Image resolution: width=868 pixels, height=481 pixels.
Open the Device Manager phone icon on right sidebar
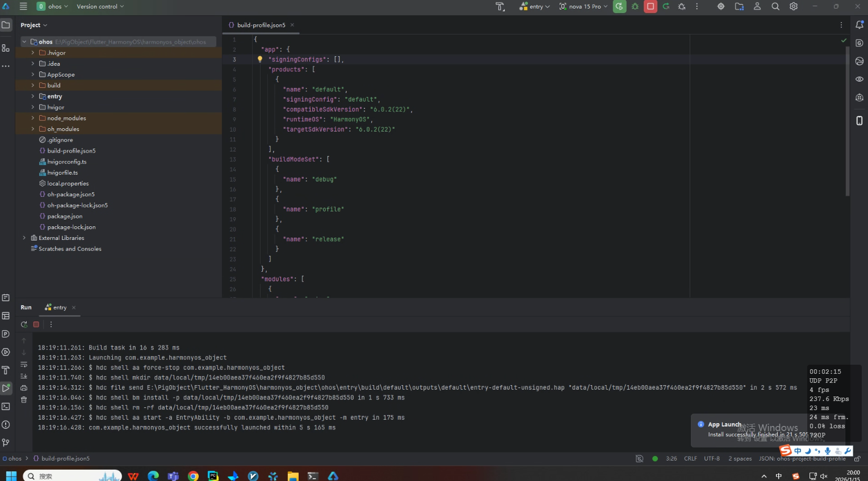tap(859, 120)
